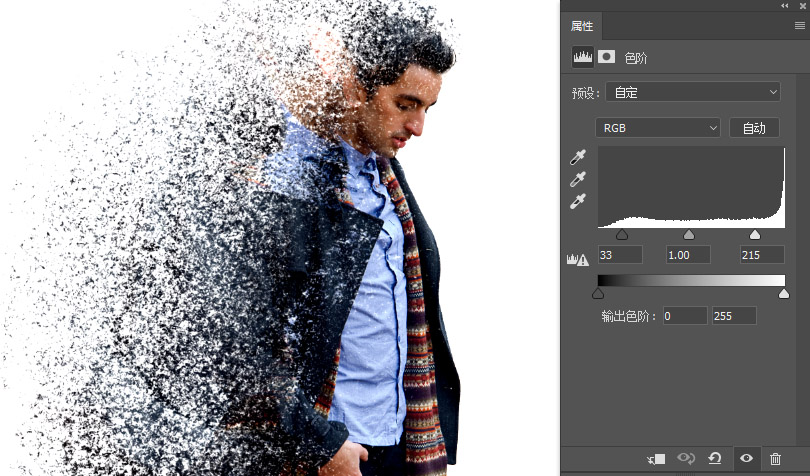This screenshot has width=810, height=476.
Task: Click view previous state eye icon
Action: pos(686,458)
